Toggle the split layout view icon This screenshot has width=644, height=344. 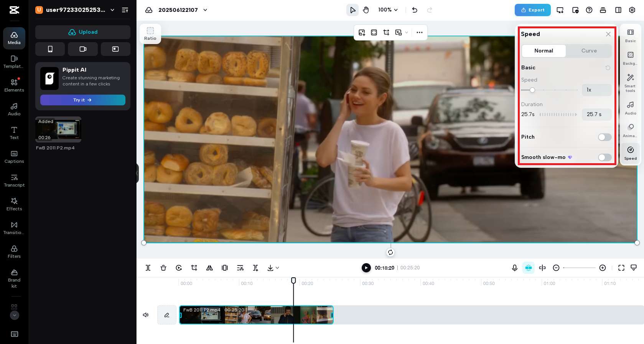618,10
